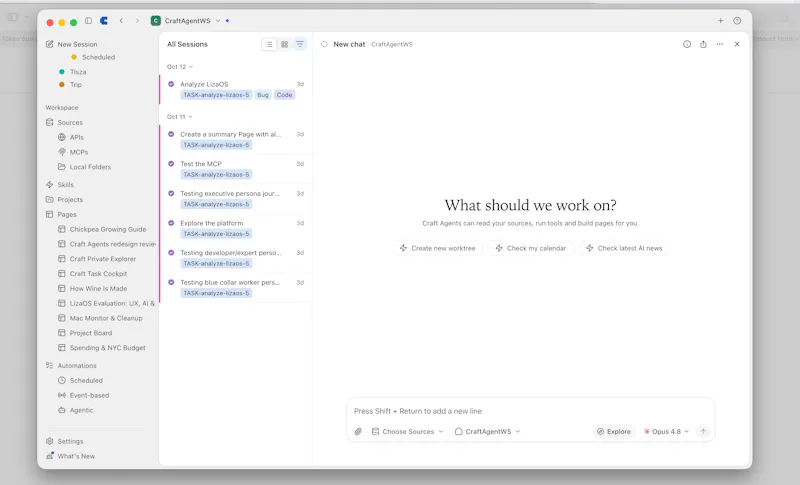The width and height of the screenshot is (800, 485).
Task: Open the Craft Task Cockpit page
Action: (92, 274)
